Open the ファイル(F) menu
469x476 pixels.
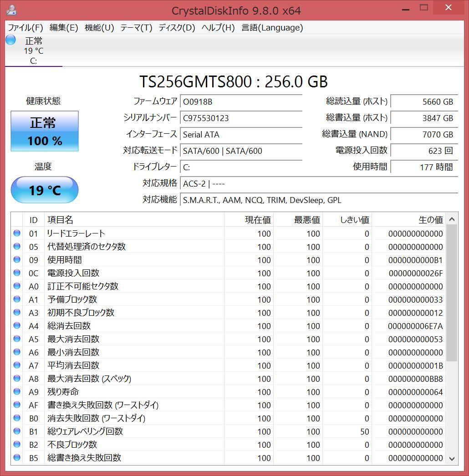[25, 28]
